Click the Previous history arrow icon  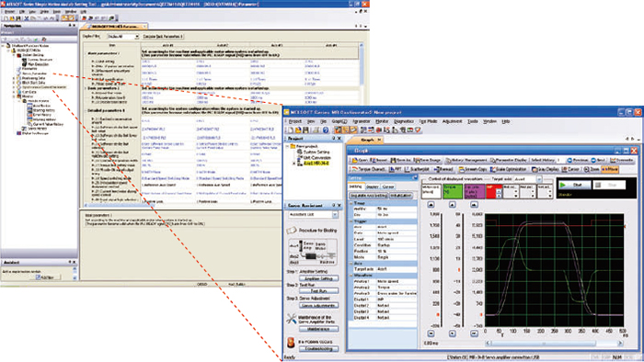pyautogui.click(x=578, y=160)
